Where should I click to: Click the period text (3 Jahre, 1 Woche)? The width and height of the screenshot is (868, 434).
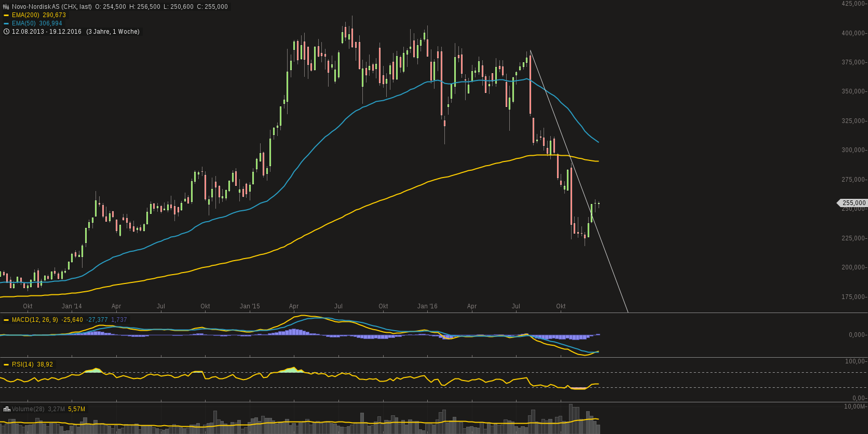113,32
